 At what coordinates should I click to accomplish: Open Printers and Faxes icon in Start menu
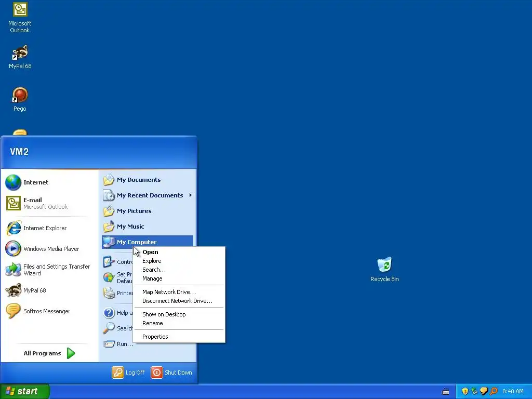109,293
